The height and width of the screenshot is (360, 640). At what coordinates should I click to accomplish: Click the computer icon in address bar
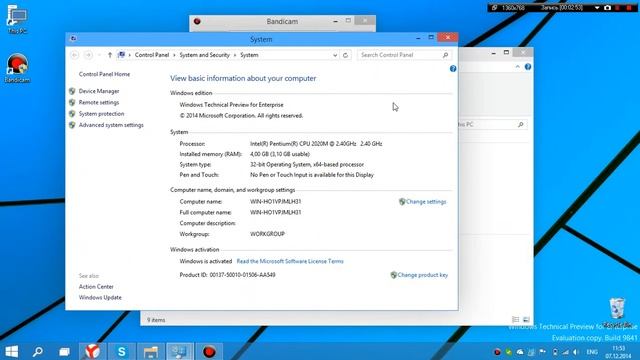[x=121, y=55]
